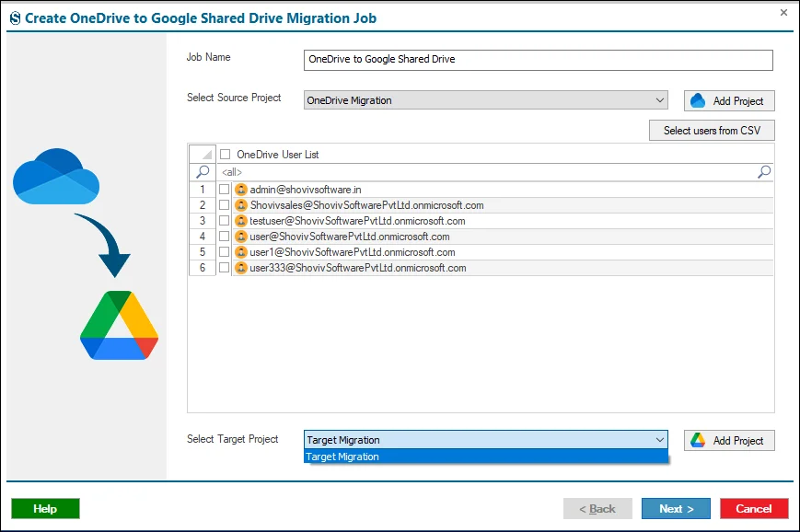Click the Job Name input field
Viewport: 800px width, 532px height.
tap(539, 60)
